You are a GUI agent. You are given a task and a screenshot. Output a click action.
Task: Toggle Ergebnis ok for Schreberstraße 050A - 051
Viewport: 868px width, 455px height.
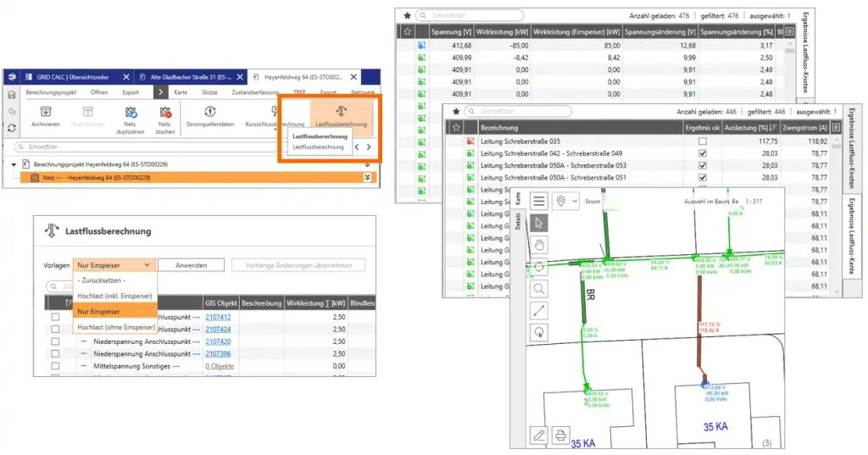[703, 178]
